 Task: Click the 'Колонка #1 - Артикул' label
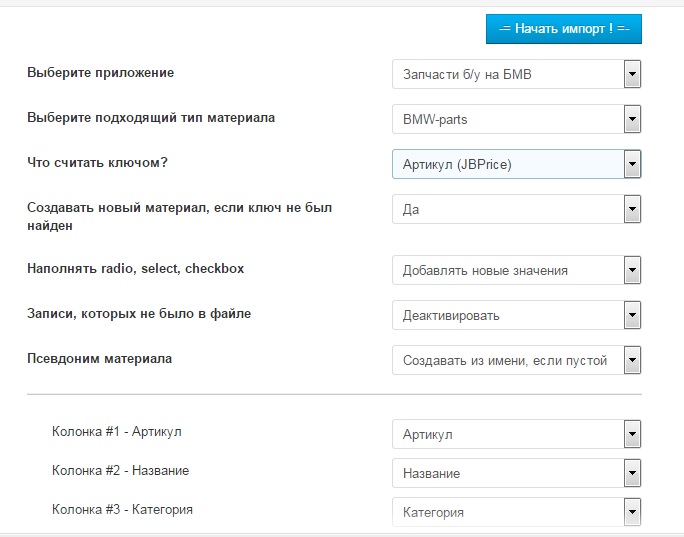(x=117, y=432)
